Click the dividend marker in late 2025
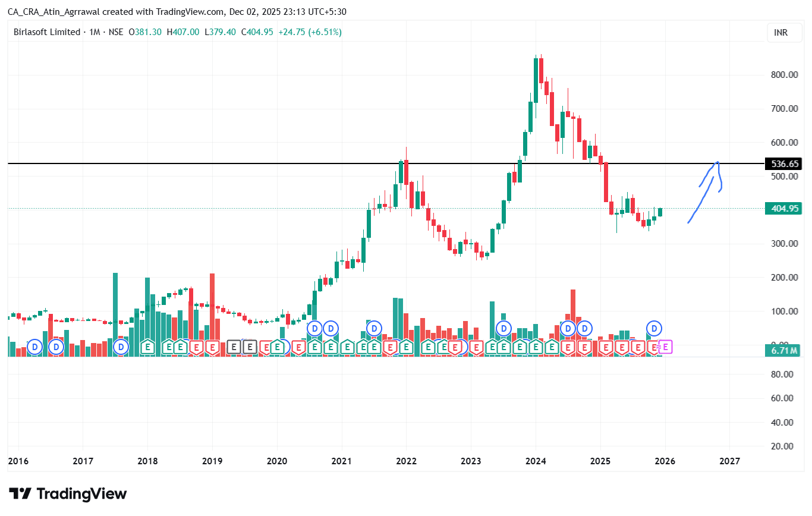 coord(654,328)
